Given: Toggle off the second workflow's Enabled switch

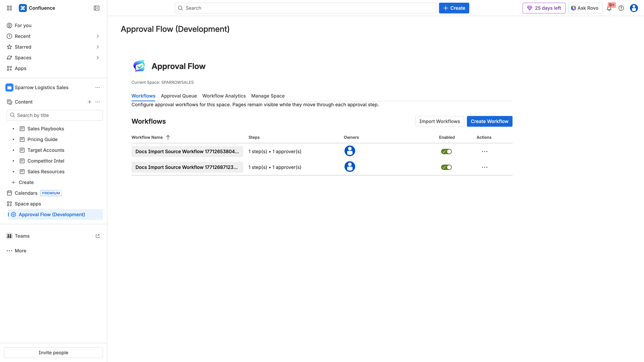Looking at the screenshot, I should coord(446,167).
